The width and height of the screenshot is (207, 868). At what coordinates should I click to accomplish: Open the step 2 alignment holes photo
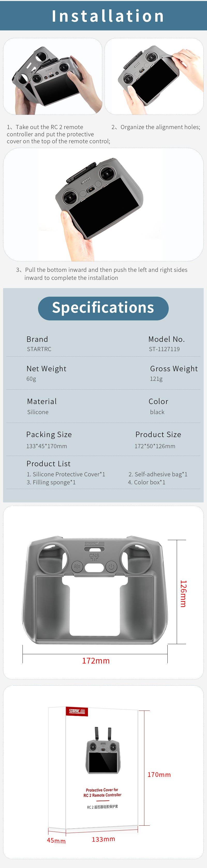coord(154,77)
